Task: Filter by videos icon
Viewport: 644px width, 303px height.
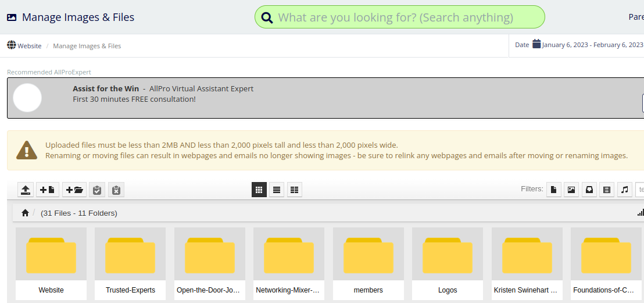Action: pos(607,190)
